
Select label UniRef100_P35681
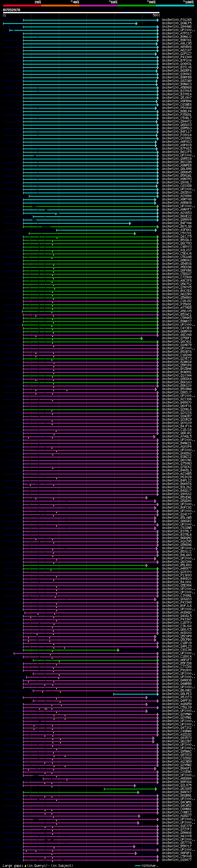(177, 115)
